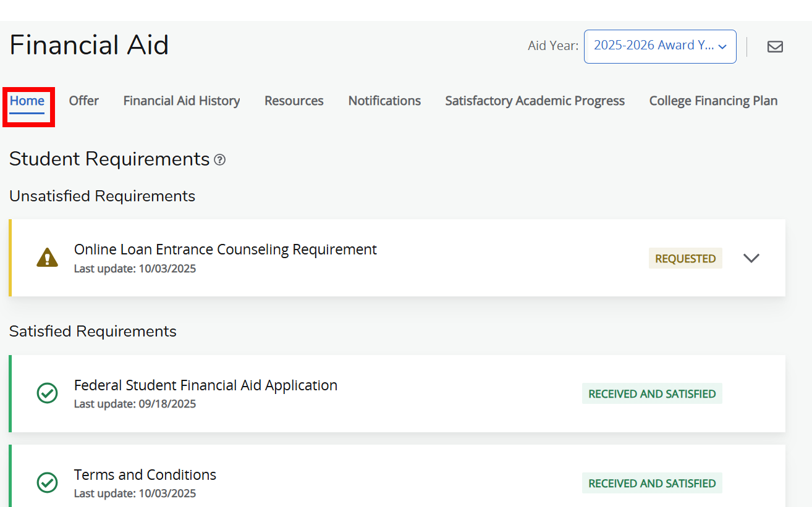Open Financial Aid History

181,101
